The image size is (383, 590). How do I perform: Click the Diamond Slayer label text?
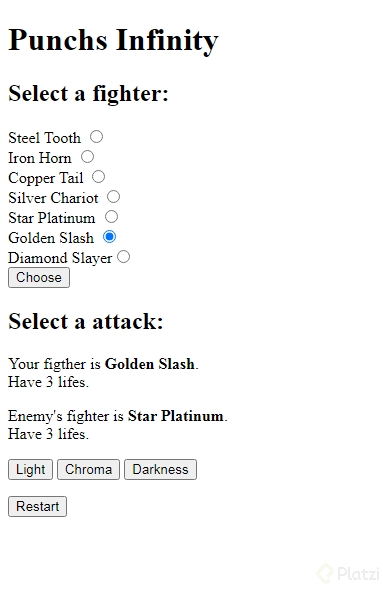(x=60, y=258)
